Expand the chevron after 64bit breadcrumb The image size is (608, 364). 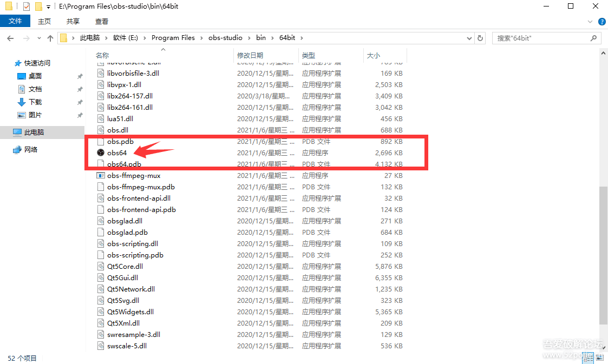[302, 38]
